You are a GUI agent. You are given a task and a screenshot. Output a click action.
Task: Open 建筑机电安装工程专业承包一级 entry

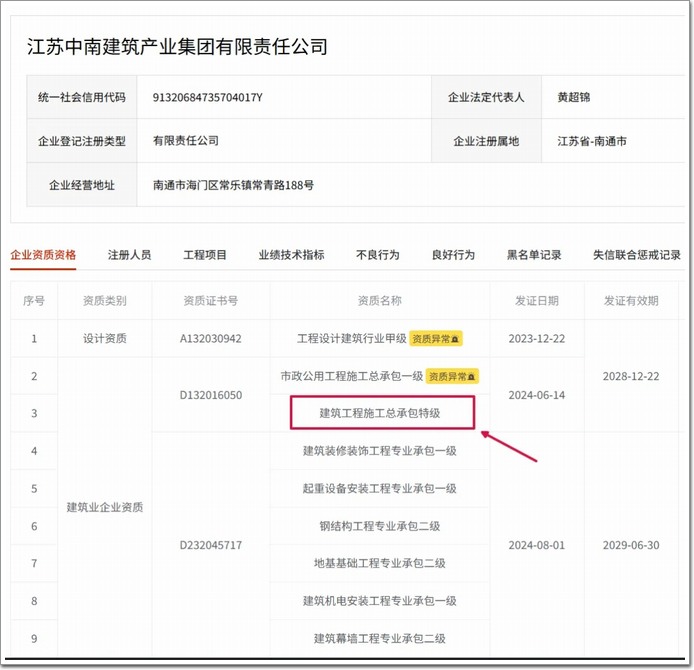pyautogui.click(x=380, y=601)
